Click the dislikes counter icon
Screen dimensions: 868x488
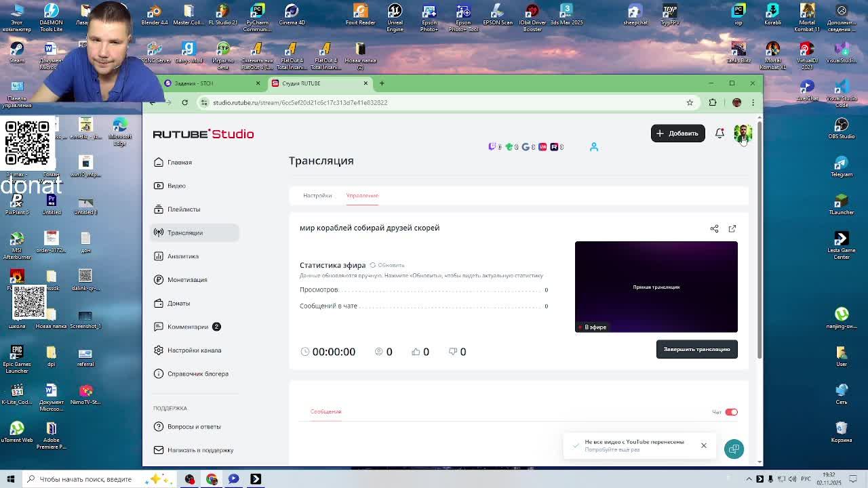(x=453, y=352)
